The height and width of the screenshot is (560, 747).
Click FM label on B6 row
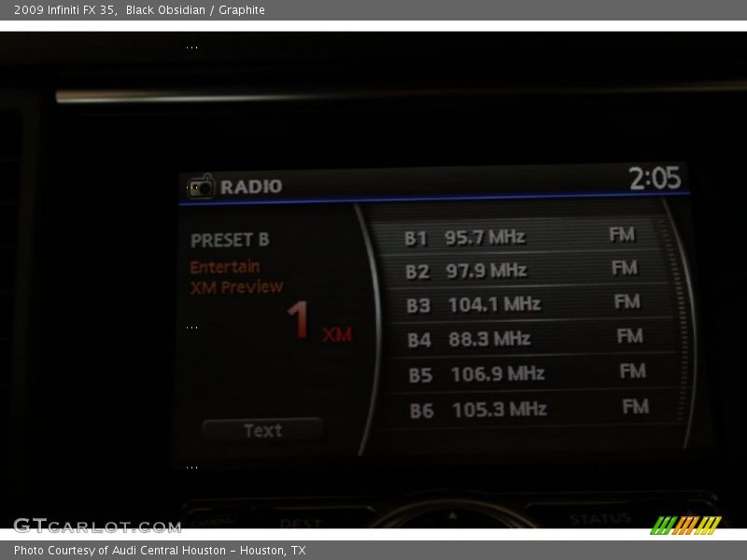point(636,407)
